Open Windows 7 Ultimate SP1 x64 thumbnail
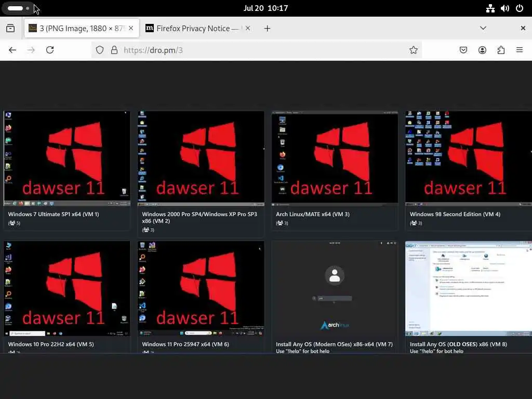The image size is (532, 399). pos(67,158)
